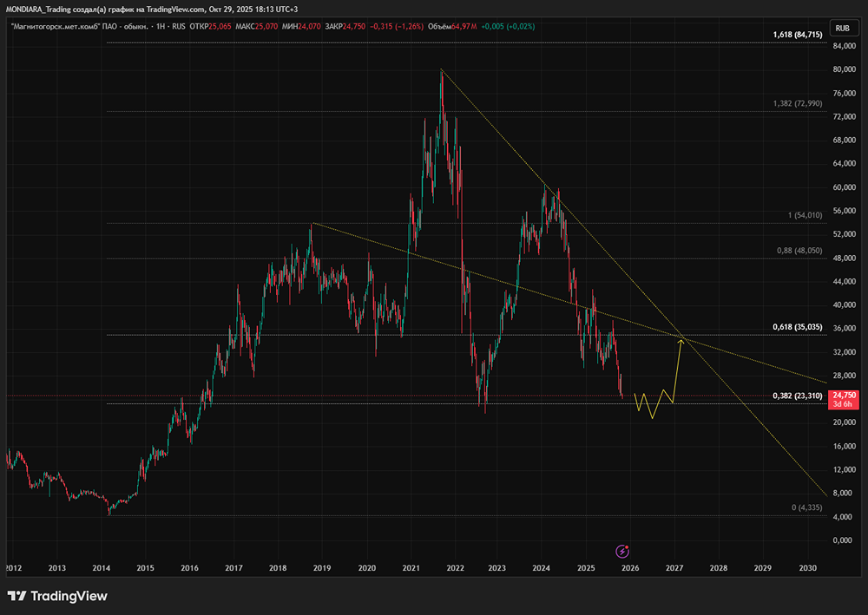This screenshot has height=615, width=868.
Task: Click the 2012 label on the time axis
Action: pos(13,568)
